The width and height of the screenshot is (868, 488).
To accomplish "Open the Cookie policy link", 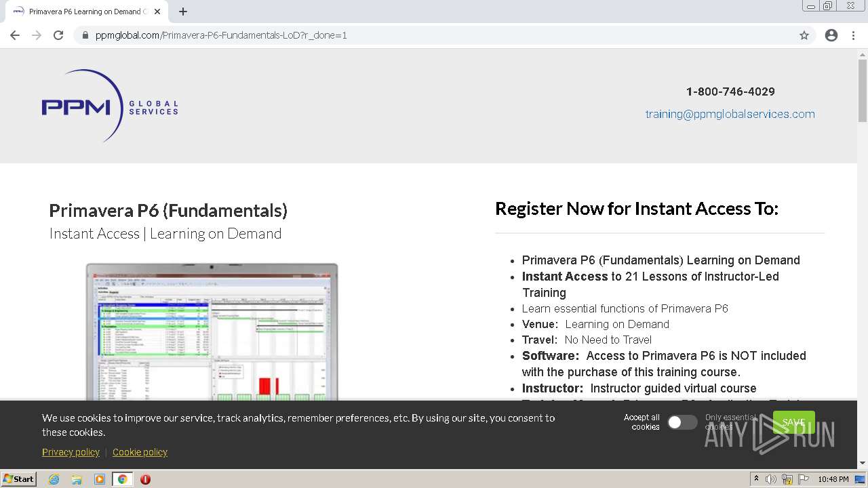I will click(x=140, y=452).
